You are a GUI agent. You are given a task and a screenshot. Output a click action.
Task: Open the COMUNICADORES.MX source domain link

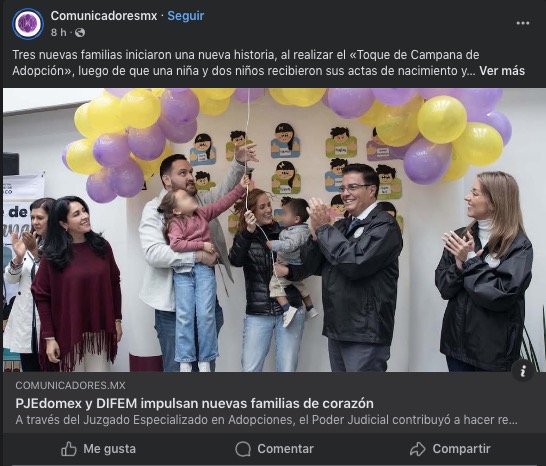(x=70, y=385)
